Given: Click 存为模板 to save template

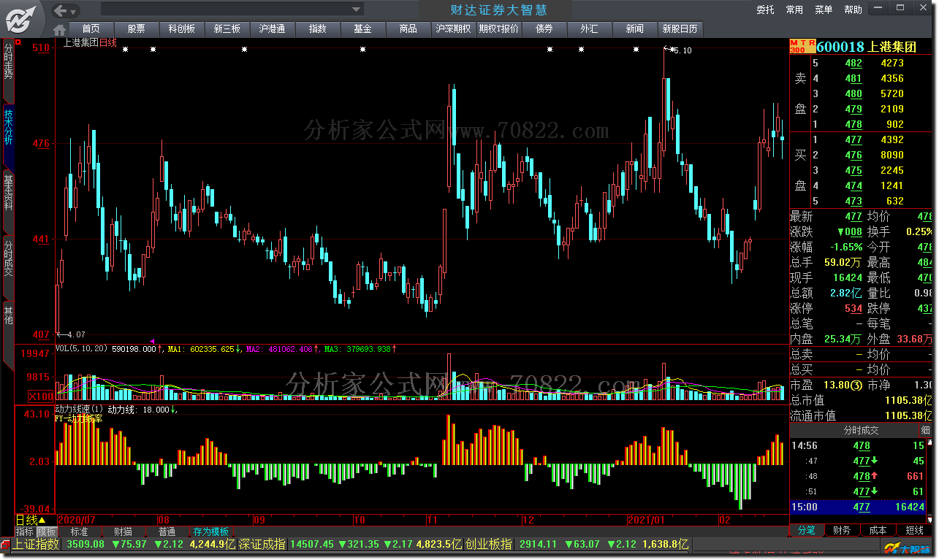Looking at the screenshot, I should (211, 532).
